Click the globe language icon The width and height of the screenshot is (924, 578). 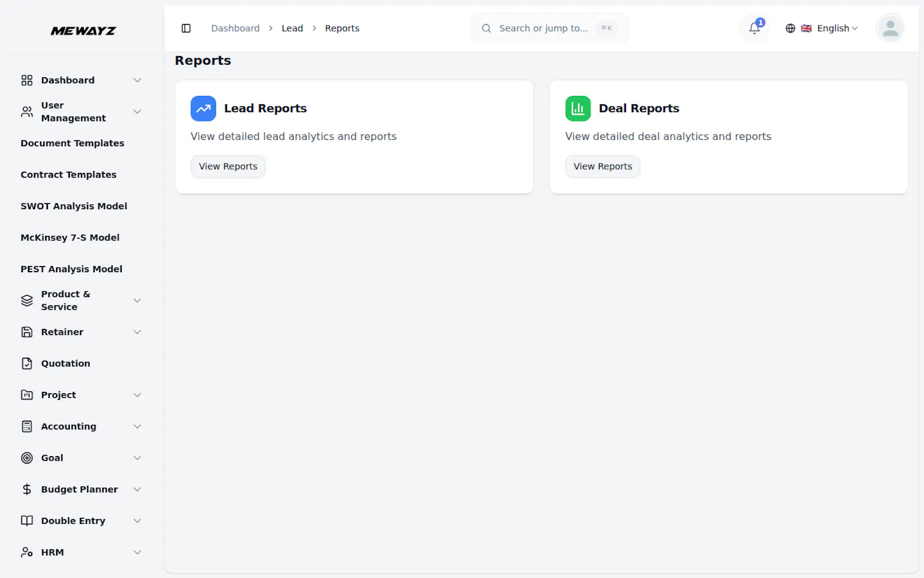791,28
